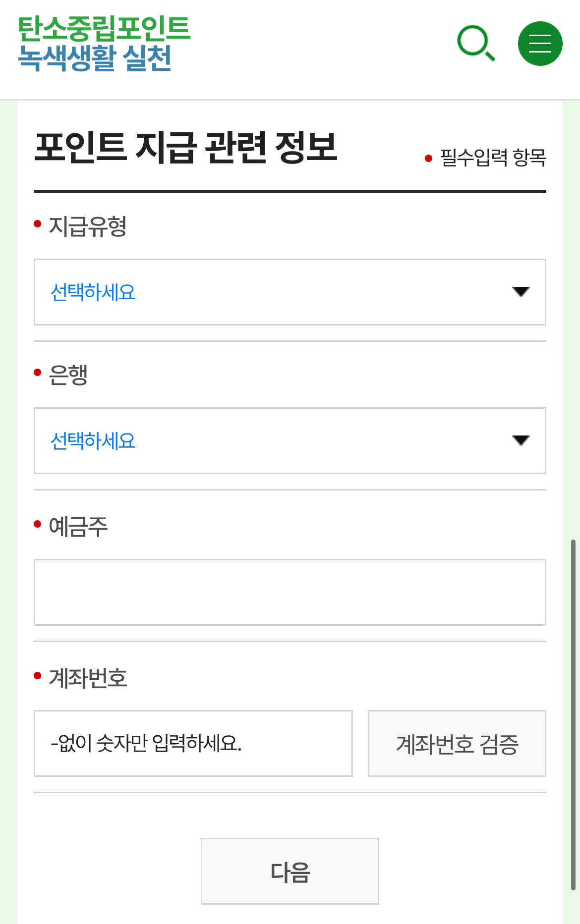The height and width of the screenshot is (924, 580).
Task: Open the 은행 selection dropdown
Action: click(x=290, y=441)
